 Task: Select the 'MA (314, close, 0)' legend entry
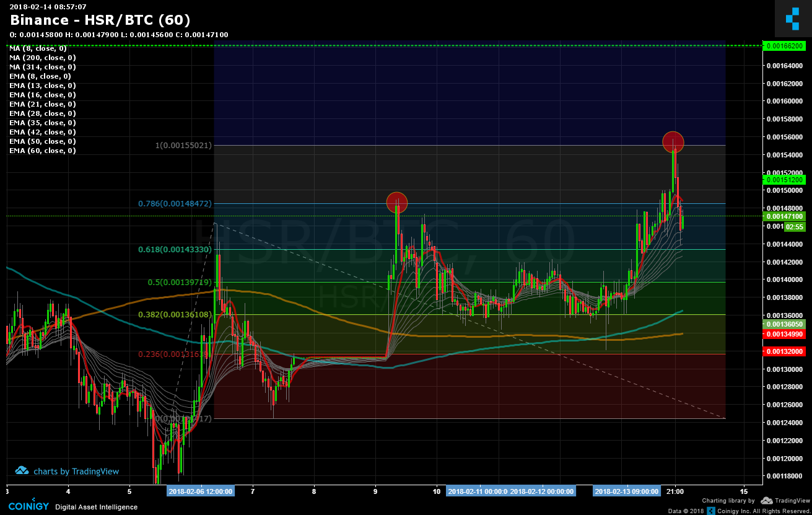pyautogui.click(x=43, y=66)
